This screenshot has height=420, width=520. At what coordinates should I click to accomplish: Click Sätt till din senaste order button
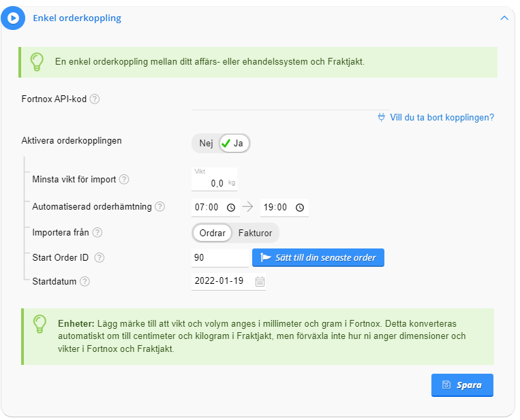[318, 258]
